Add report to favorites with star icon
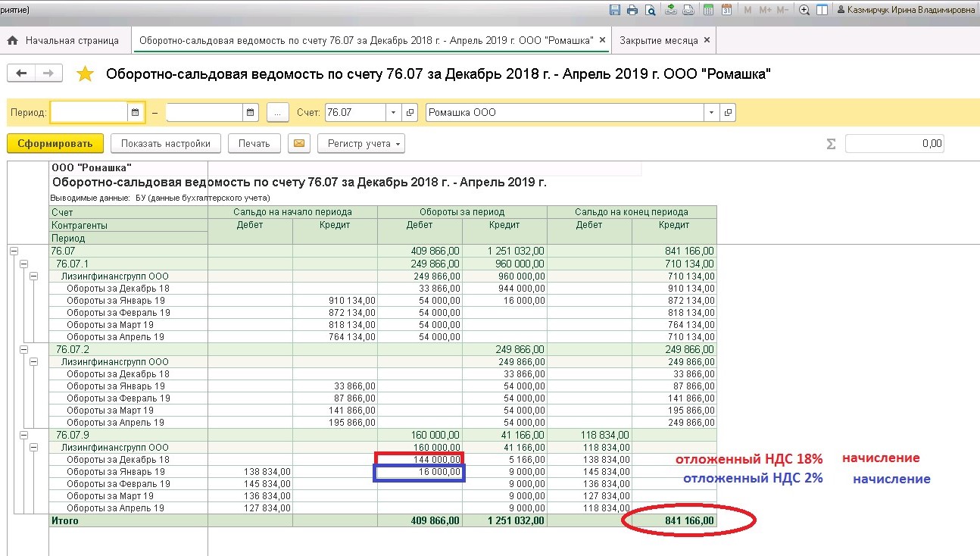 86,73
